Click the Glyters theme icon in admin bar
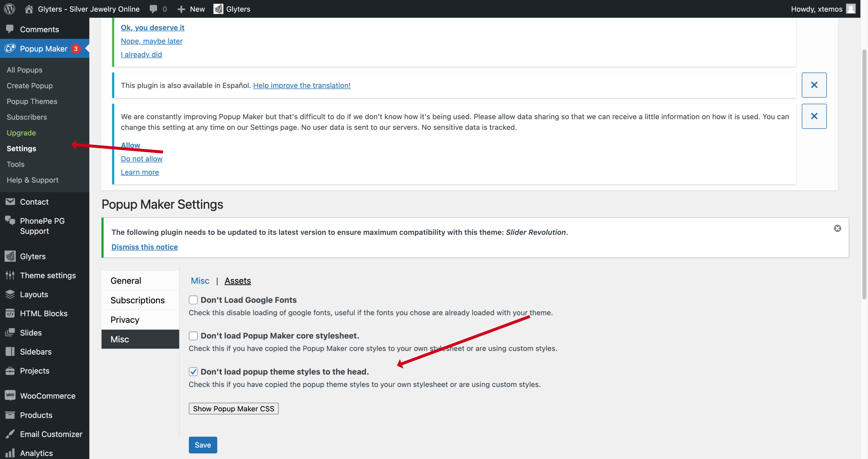 (x=218, y=9)
